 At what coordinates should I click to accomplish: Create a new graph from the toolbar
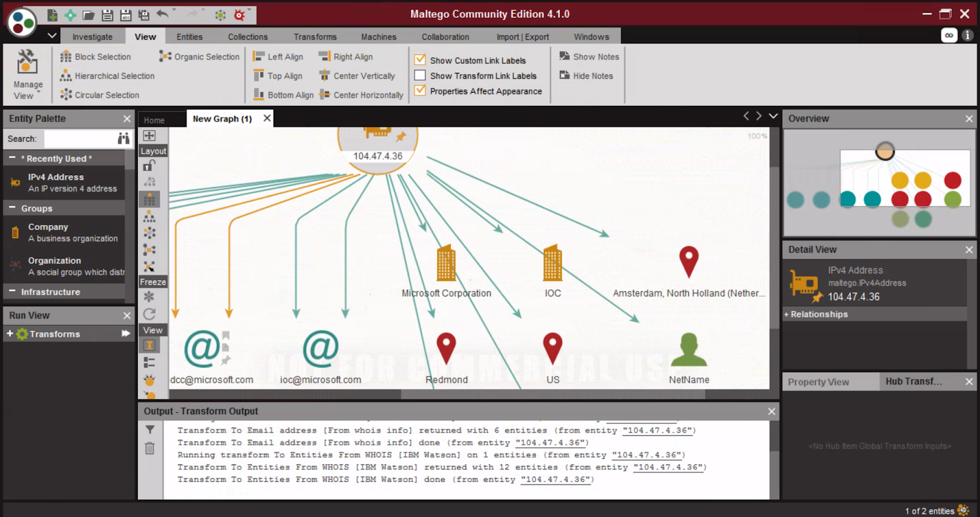pos(53,15)
